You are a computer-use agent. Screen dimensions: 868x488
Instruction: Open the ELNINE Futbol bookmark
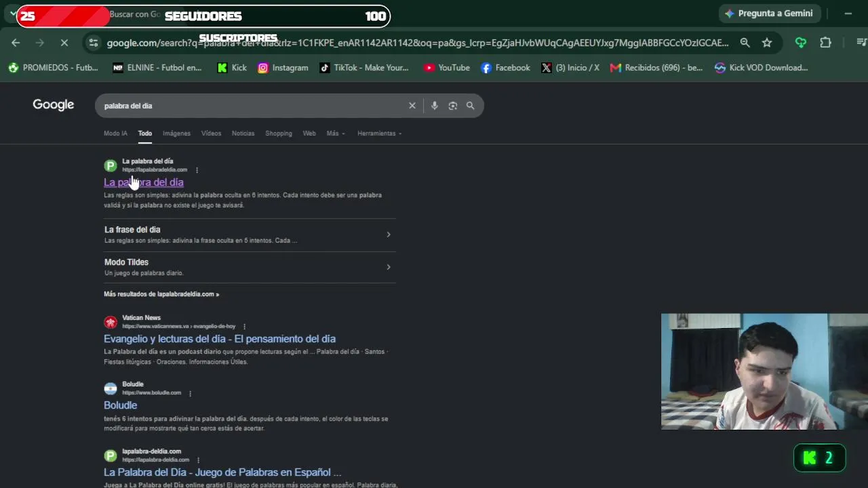pos(157,68)
